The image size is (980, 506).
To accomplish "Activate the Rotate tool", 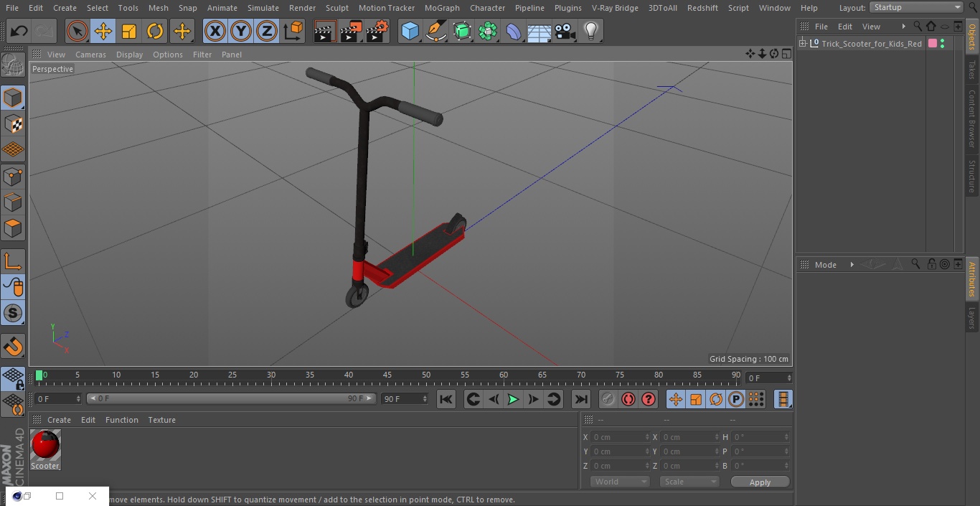I will (155, 31).
